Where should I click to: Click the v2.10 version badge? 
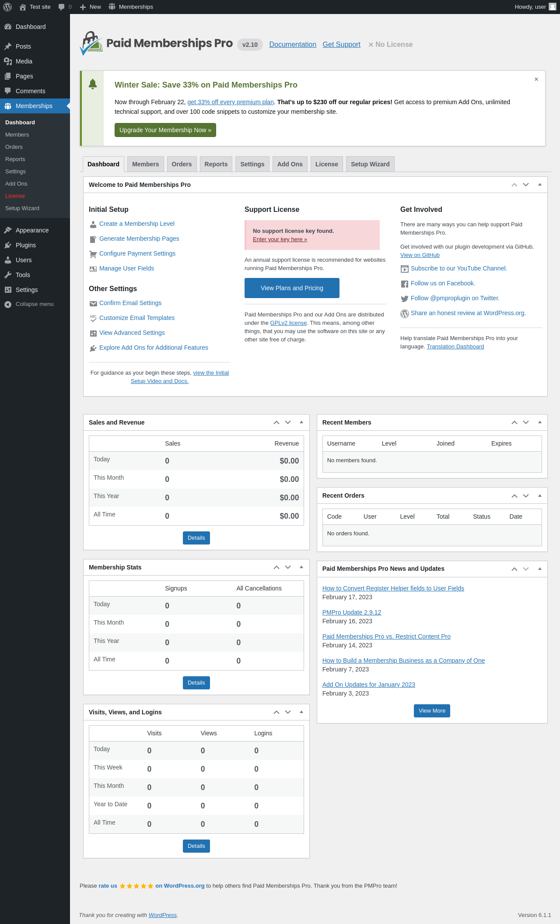tap(250, 45)
